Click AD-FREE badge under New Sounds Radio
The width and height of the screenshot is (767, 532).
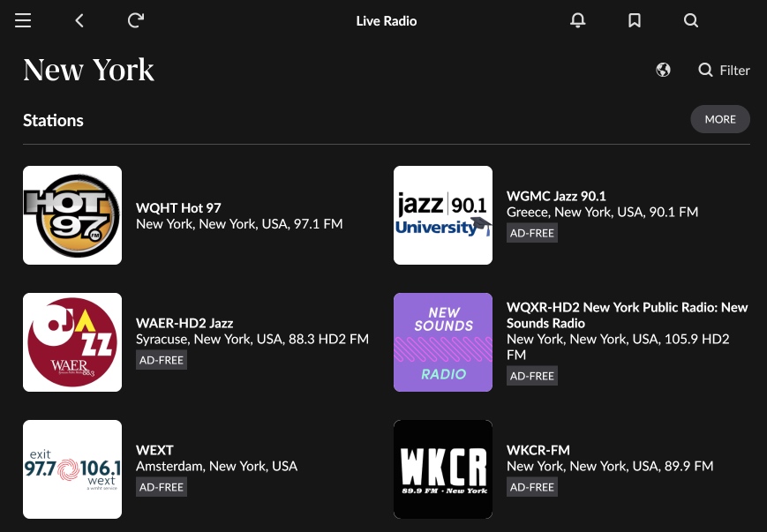click(x=532, y=376)
